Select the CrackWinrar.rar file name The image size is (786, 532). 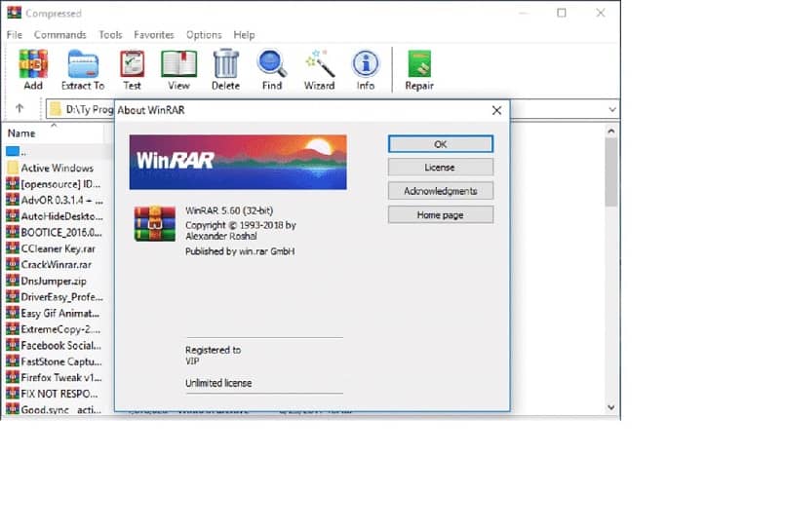point(57,264)
